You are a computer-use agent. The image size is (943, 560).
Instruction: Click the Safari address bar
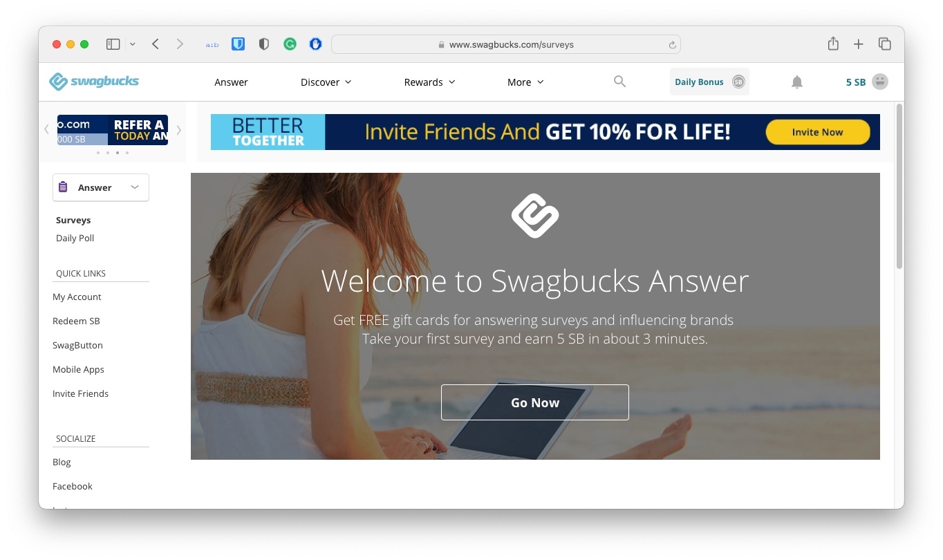[x=506, y=44]
